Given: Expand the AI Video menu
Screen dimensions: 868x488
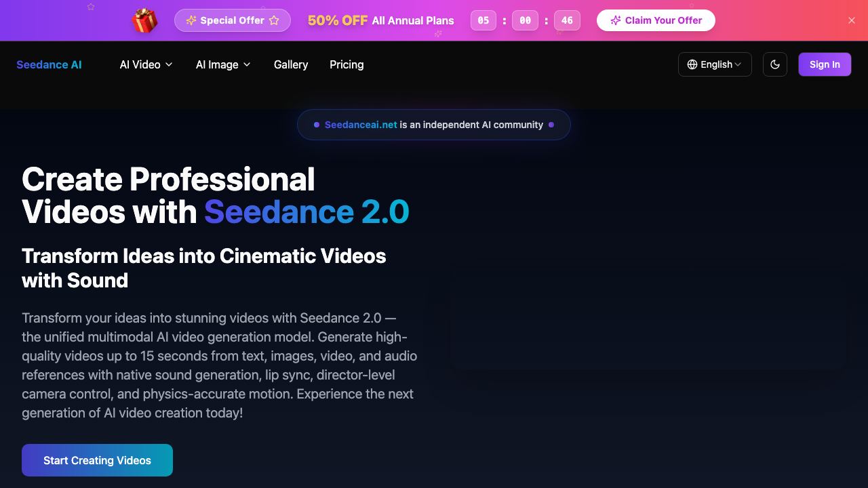Looking at the screenshot, I should [x=146, y=64].
